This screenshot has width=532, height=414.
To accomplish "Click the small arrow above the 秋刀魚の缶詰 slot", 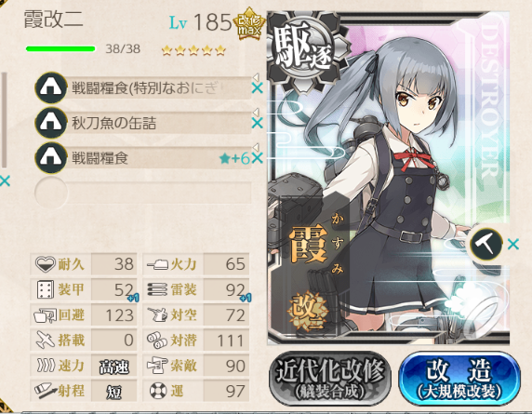I will (256, 112).
